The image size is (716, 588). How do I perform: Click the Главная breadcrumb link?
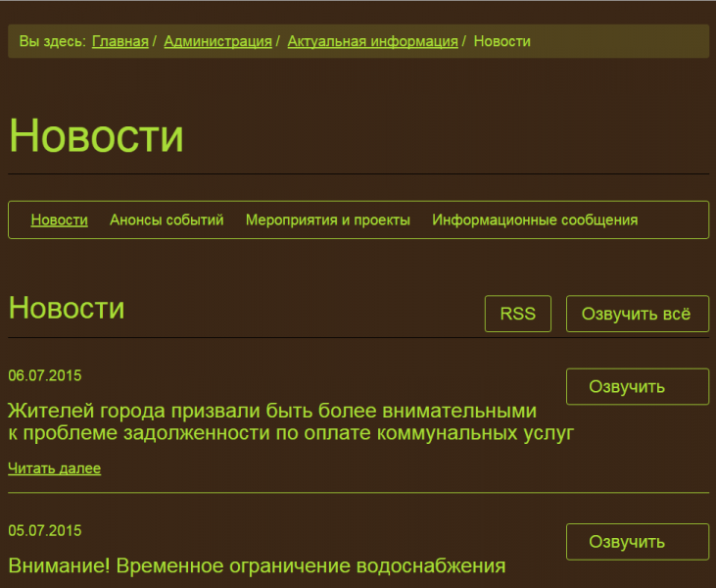pos(119,41)
